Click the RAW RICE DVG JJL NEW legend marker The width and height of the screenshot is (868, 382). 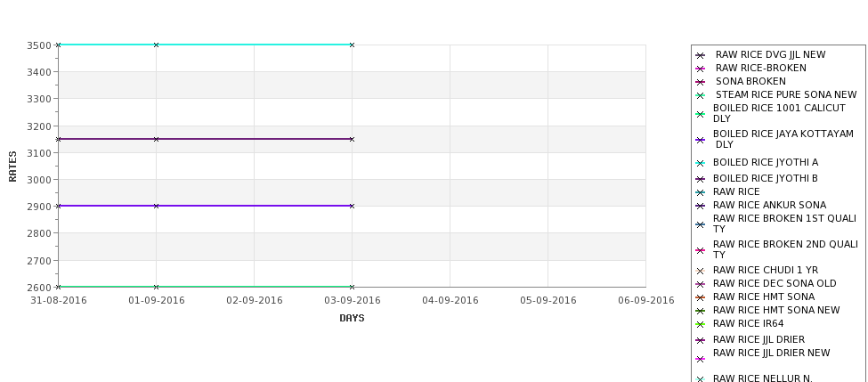tap(700, 55)
